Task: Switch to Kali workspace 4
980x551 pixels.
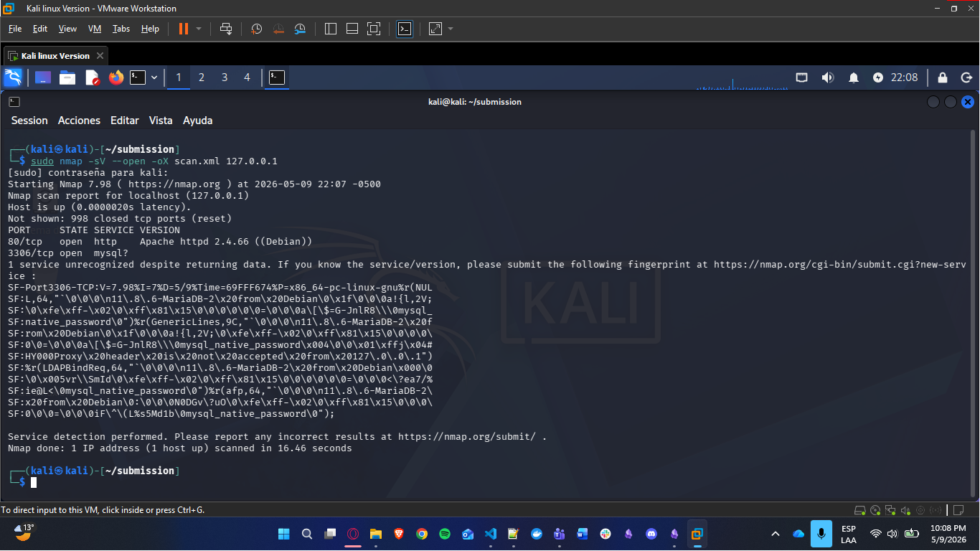Action: coord(248,77)
